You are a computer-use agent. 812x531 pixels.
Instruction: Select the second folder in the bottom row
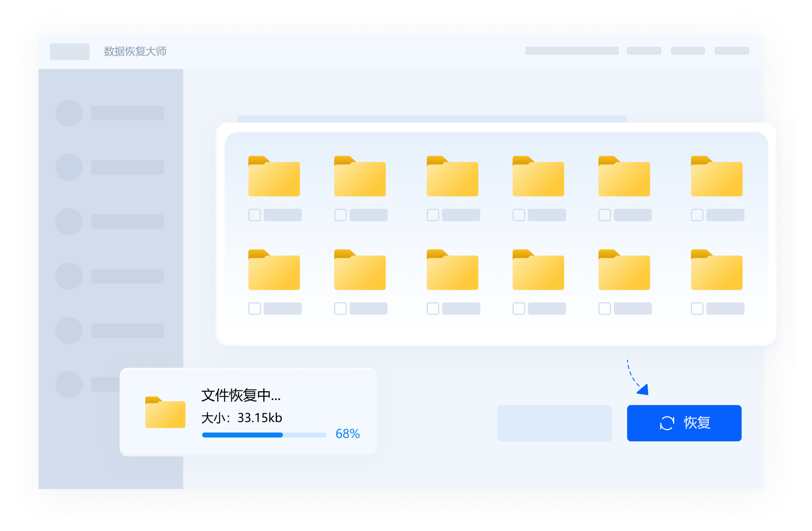360,270
